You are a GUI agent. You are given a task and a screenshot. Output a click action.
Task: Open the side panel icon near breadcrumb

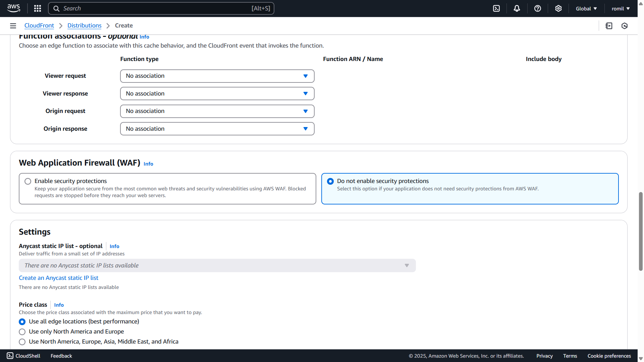[609, 26]
